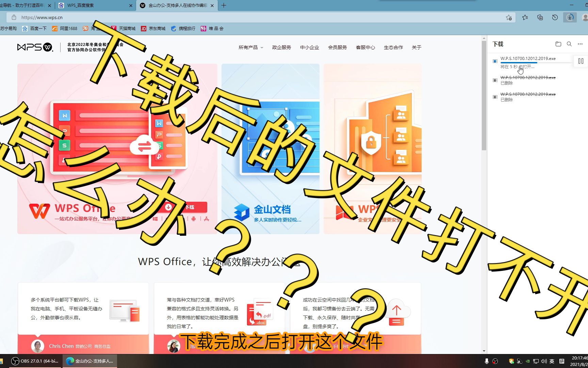Viewport: 588px width, 368px height.
Task: Click the browser Downloads toolbar button
Action: click(x=570, y=17)
